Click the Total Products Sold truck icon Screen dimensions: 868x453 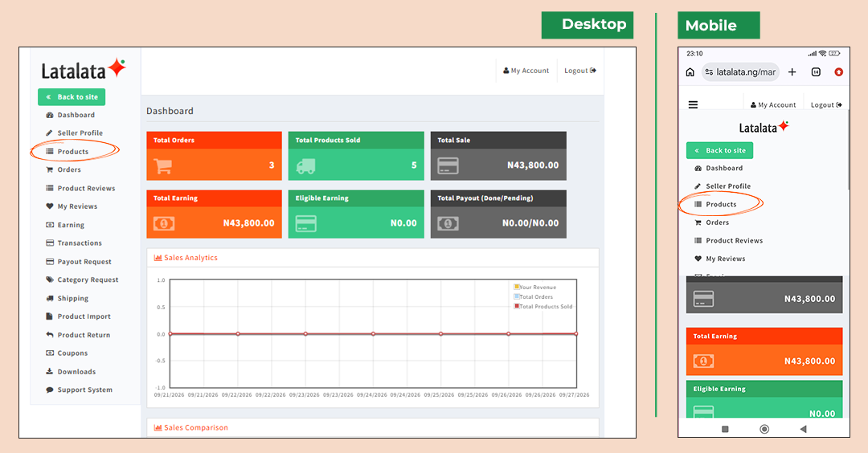pos(305,166)
